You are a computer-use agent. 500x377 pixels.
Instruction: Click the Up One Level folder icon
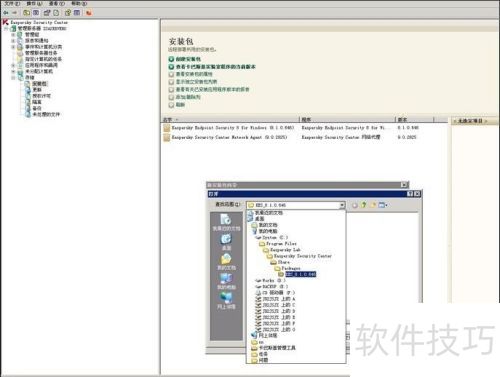[364, 205]
